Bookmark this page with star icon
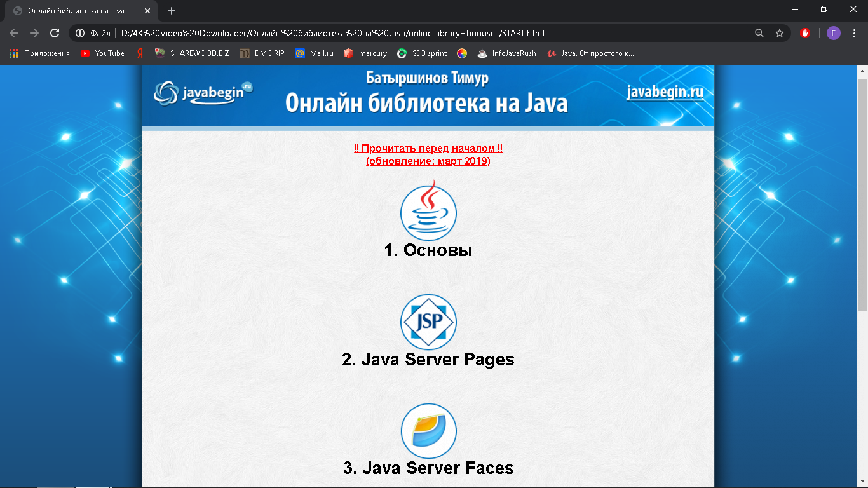 click(779, 33)
